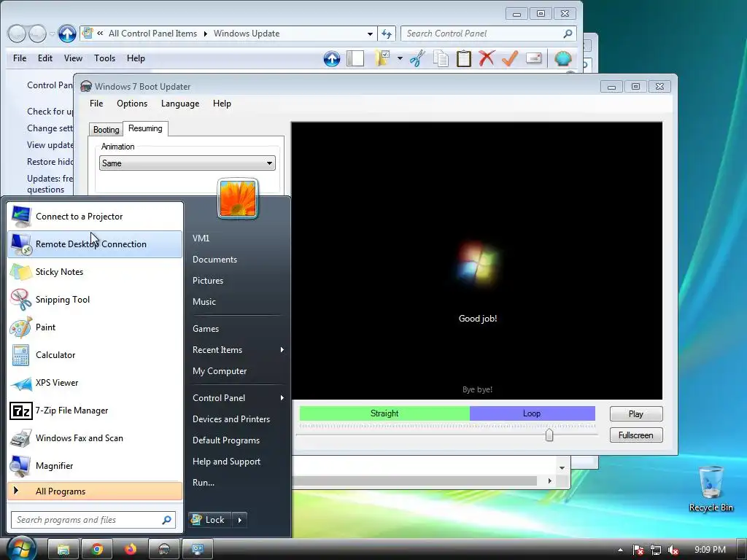Click the blue Up button beside address bar
The height and width of the screenshot is (560, 747).
[x=67, y=34]
